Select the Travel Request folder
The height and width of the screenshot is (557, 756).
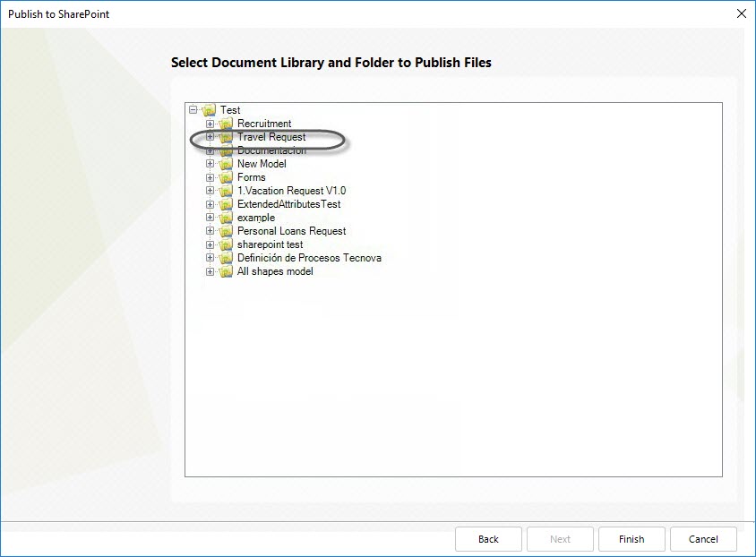(x=271, y=137)
